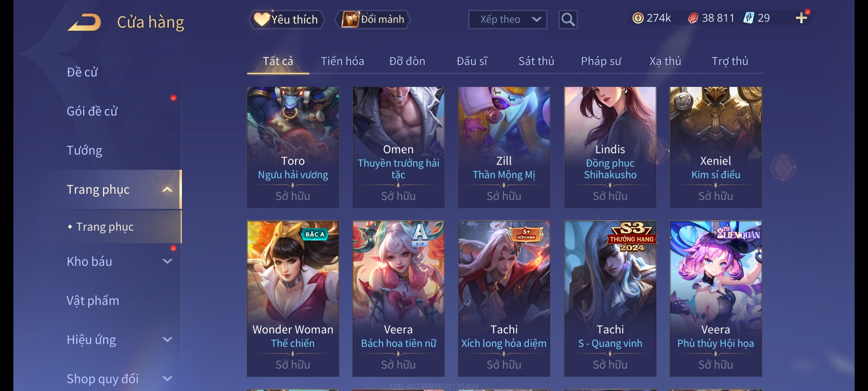Click the gold coin 274k icon
Screen dimensions: 868x391
638,18
